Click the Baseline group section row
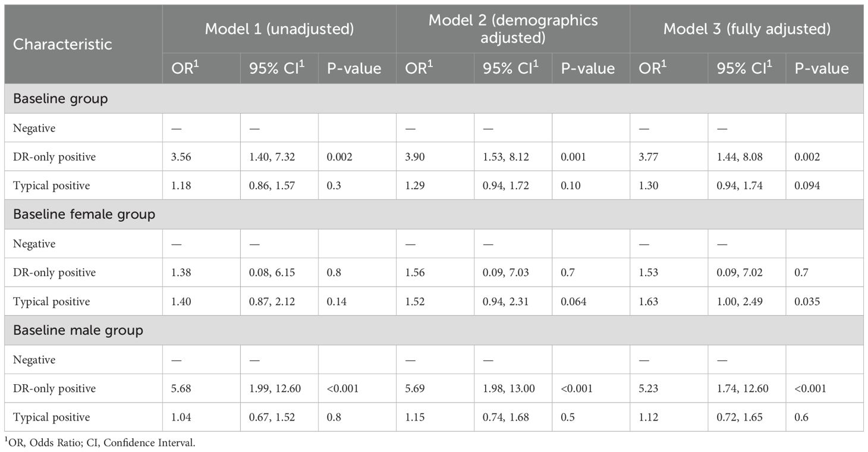Viewport: 868px width, 452px height. click(x=61, y=99)
